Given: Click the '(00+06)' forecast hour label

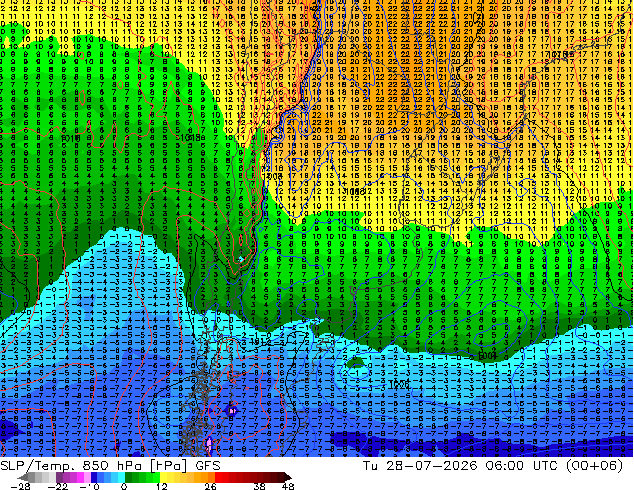Looking at the screenshot, I should [x=594, y=466].
